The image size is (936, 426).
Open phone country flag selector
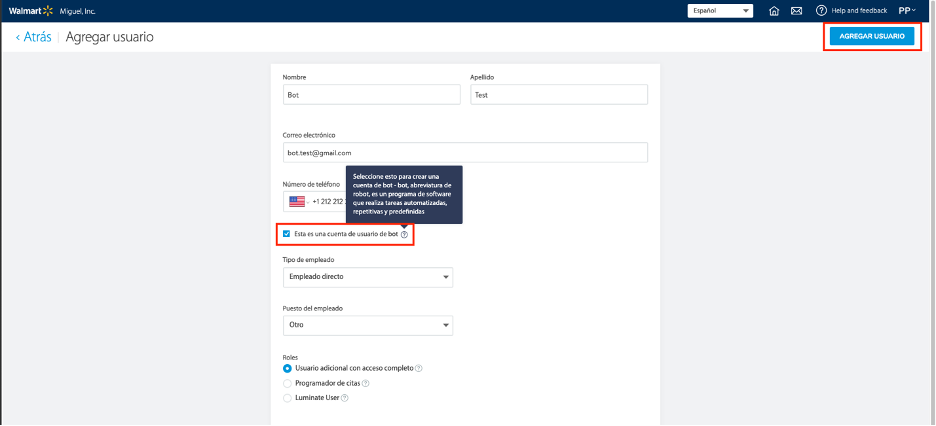pos(297,201)
